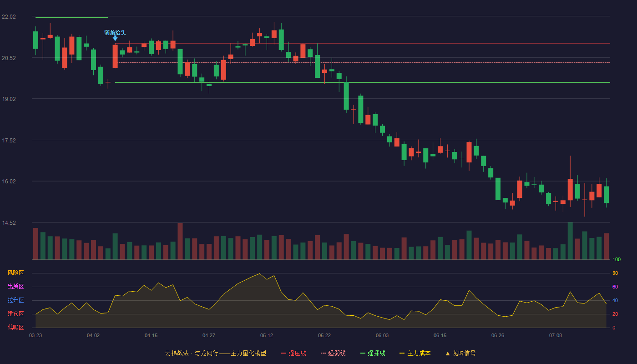Click the 06-03 date label
The height and width of the screenshot is (364, 637).
point(382,335)
